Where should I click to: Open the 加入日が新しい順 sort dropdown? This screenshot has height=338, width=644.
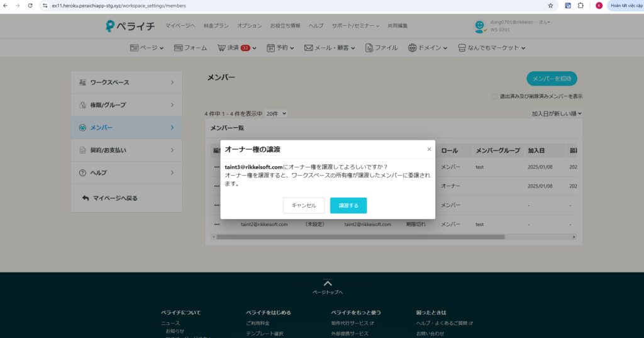557,114
